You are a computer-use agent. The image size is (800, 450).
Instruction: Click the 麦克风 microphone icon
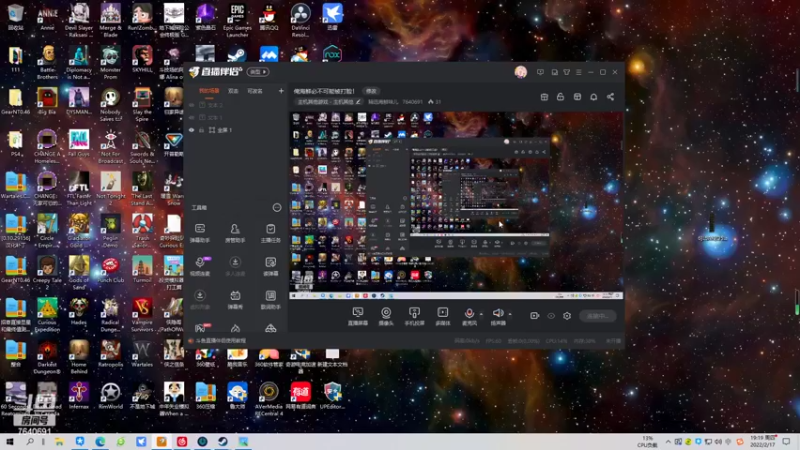click(x=469, y=313)
